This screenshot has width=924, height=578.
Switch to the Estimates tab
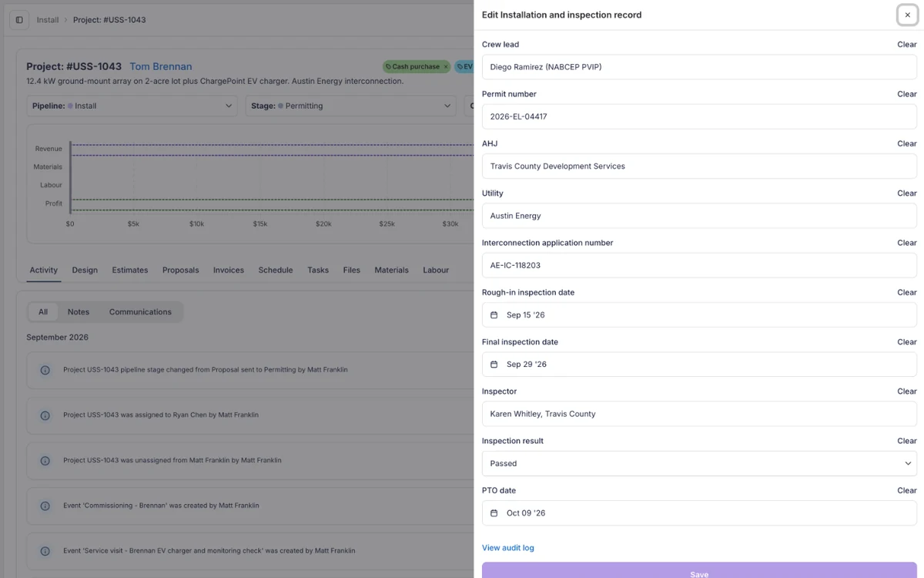[130, 271]
